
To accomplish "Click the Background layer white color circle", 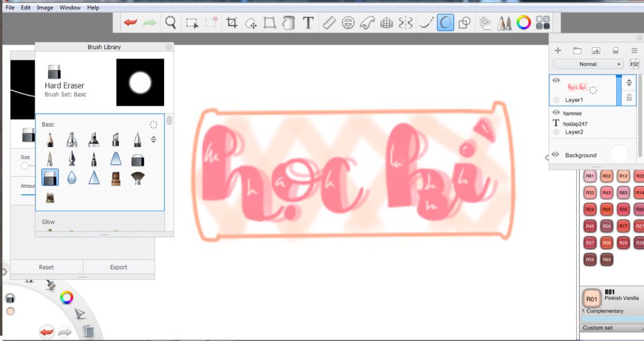I will coord(619,155).
